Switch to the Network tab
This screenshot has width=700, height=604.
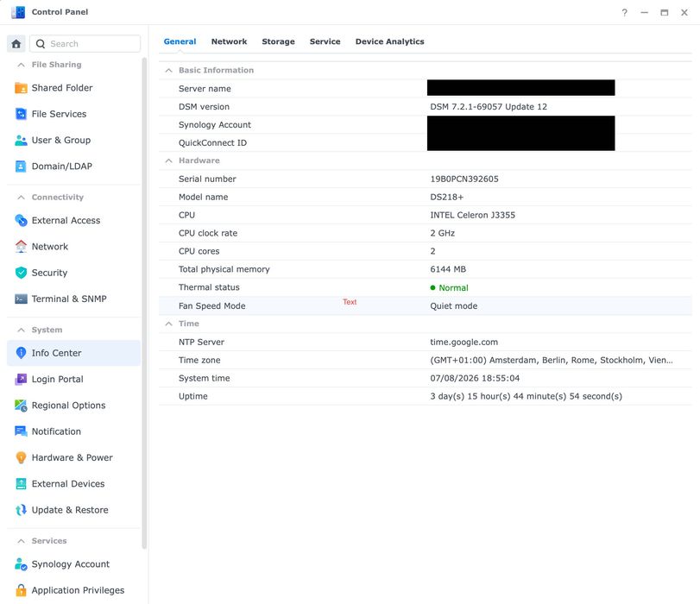[229, 41]
